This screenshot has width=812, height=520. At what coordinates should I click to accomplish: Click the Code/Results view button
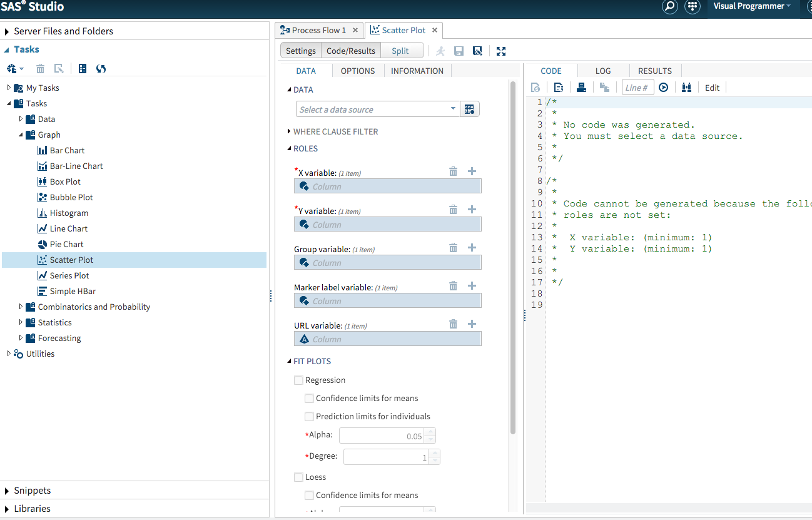click(350, 51)
